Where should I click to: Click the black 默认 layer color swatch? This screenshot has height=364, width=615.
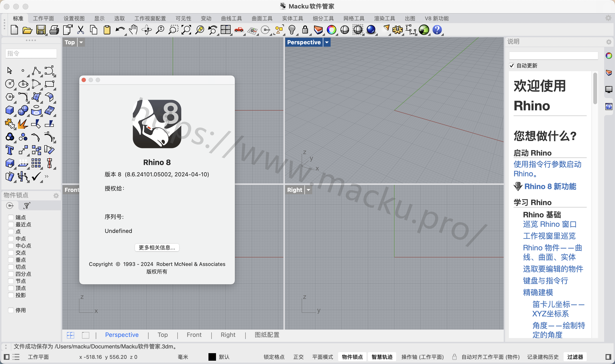tap(212, 357)
